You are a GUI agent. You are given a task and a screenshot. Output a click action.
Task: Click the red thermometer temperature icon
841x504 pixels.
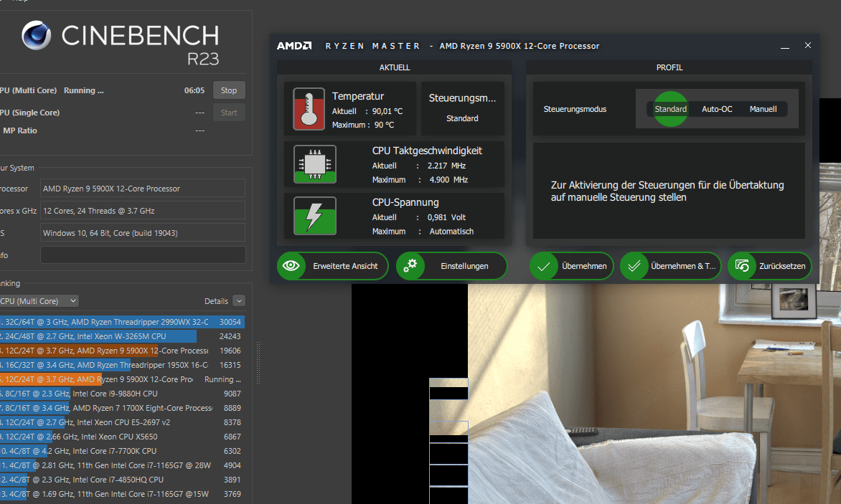tap(309, 109)
